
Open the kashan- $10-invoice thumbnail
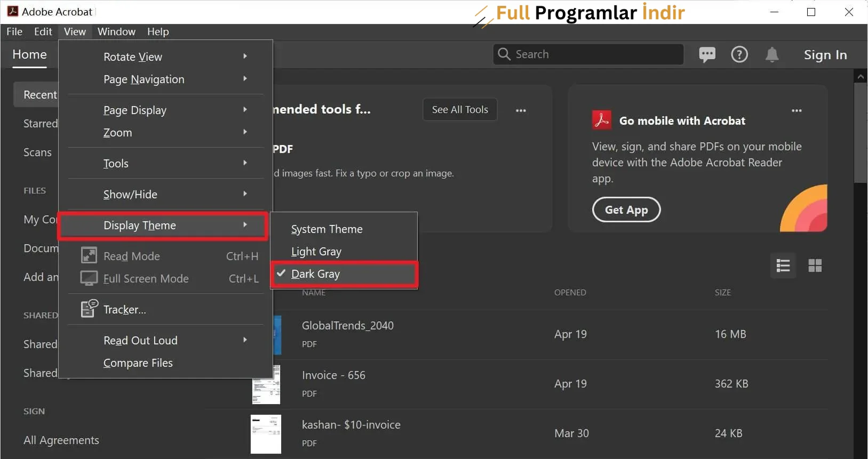tap(266, 434)
